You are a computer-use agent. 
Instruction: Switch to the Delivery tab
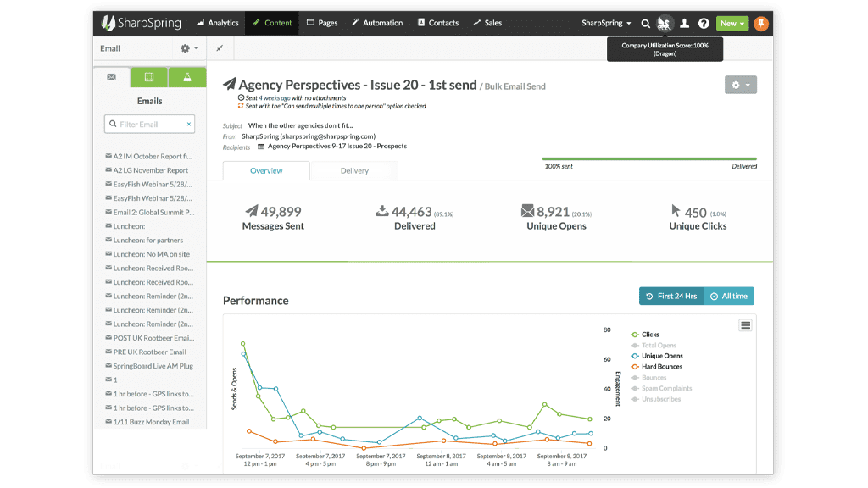click(x=354, y=170)
